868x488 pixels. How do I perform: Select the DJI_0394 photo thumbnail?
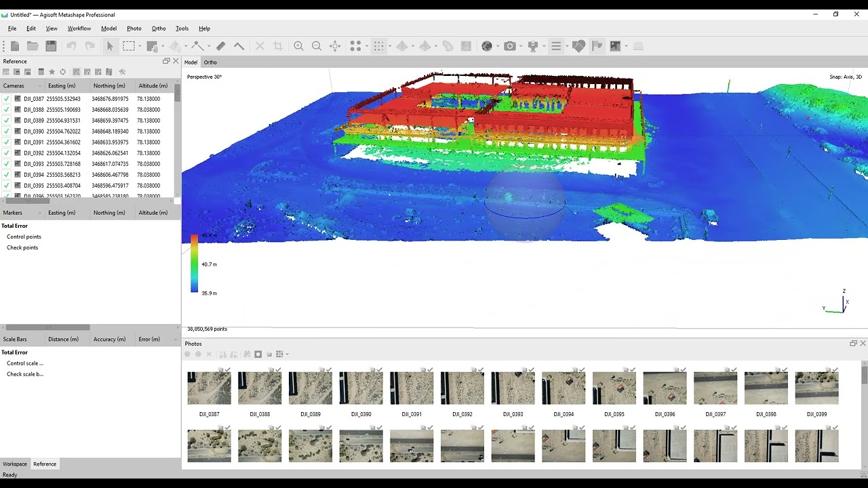click(x=564, y=388)
